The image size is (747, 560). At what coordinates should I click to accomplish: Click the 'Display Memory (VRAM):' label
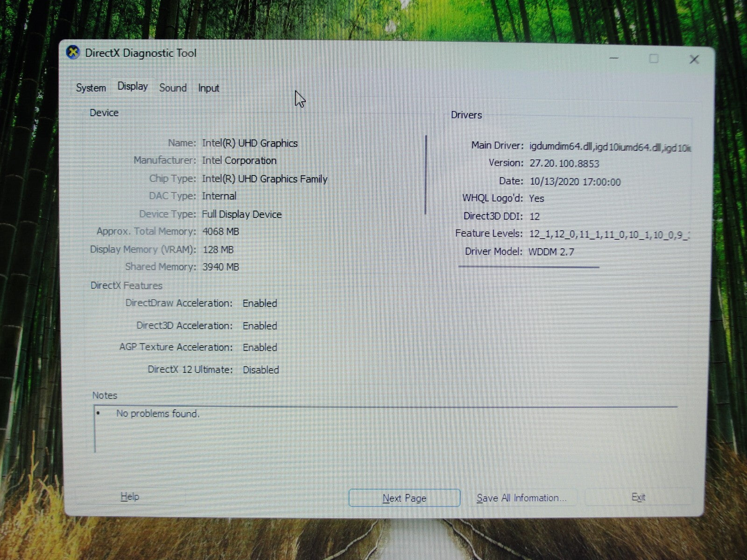(143, 249)
